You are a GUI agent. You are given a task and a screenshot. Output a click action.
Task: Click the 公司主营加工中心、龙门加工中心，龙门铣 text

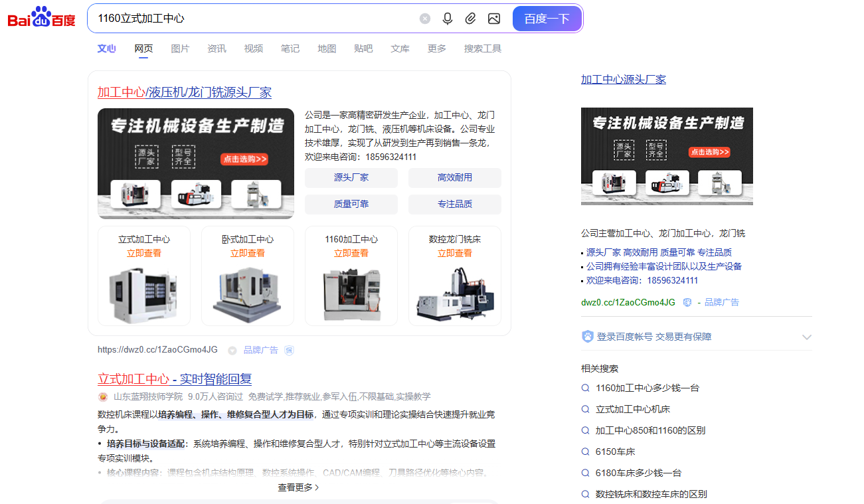[663, 233]
